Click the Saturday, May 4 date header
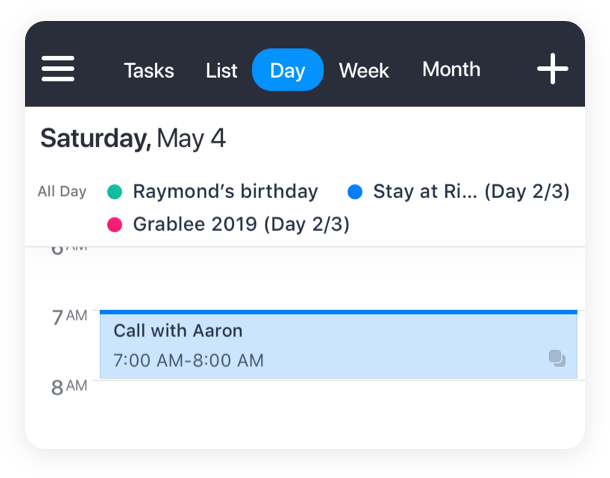610x478 pixels. pyautogui.click(x=133, y=138)
